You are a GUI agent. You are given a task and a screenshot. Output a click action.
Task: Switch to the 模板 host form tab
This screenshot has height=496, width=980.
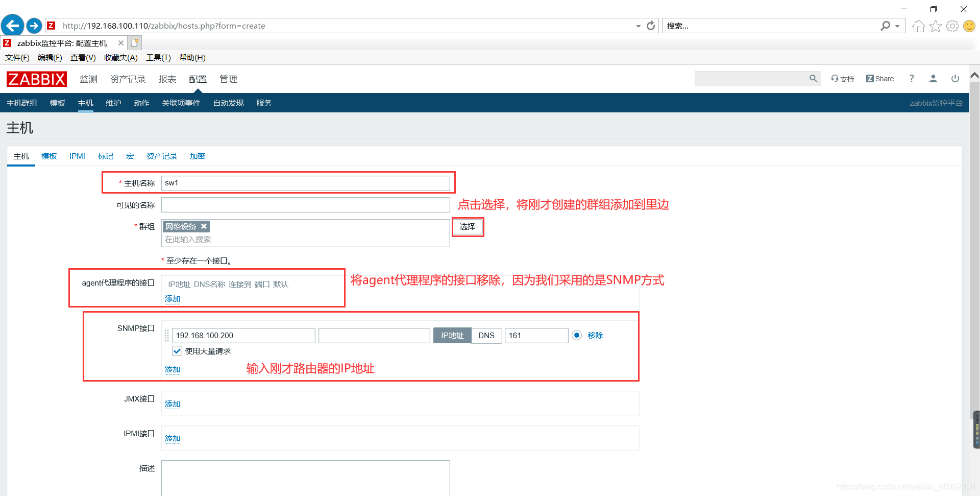pos(49,156)
